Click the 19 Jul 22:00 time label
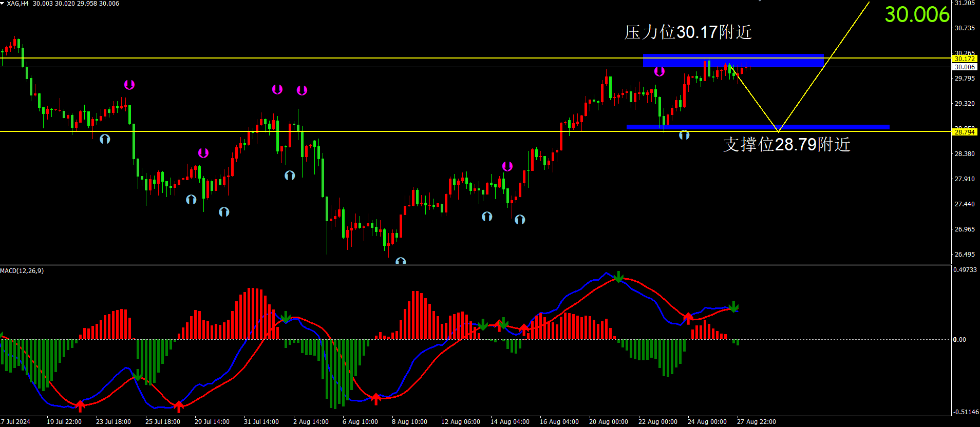The height and width of the screenshot is (427, 980). [64, 422]
